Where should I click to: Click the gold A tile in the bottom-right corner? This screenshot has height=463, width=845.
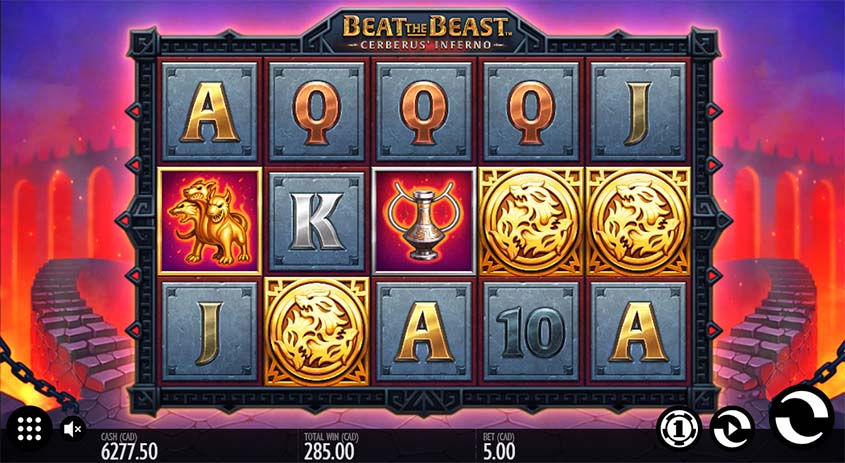tap(639, 331)
